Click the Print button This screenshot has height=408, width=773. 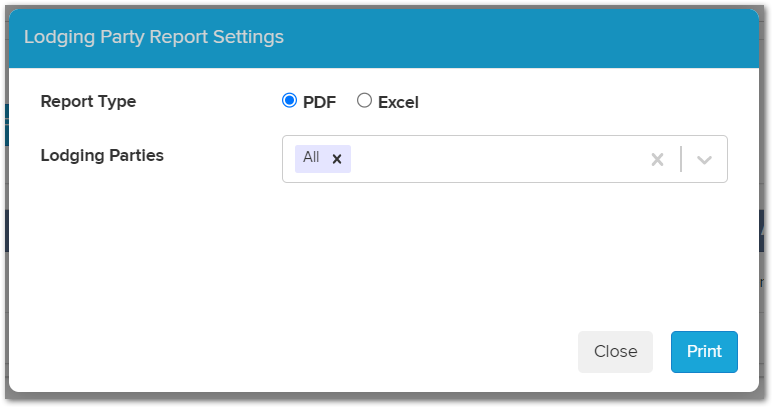(704, 352)
